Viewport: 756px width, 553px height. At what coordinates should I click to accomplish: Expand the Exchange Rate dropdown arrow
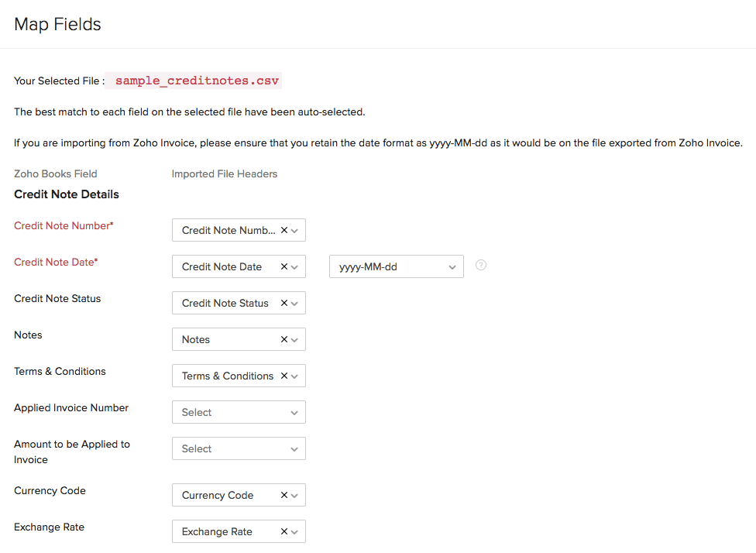click(x=294, y=532)
